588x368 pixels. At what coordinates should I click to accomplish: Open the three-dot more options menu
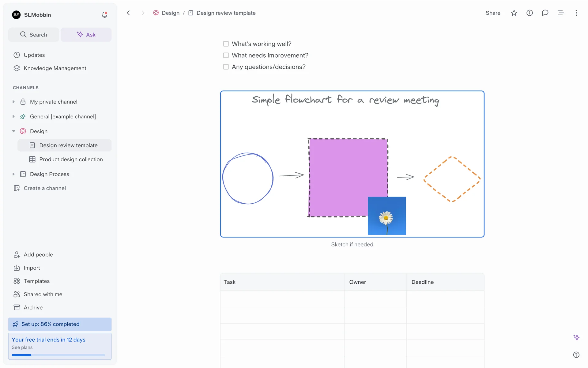pos(576,13)
